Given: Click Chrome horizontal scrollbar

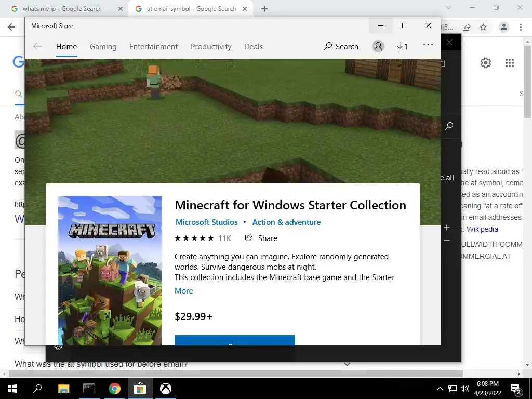Looking at the screenshot, I should coord(236,374).
